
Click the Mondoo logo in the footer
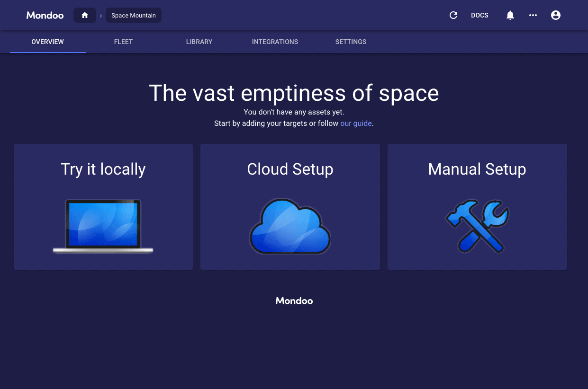(x=294, y=301)
